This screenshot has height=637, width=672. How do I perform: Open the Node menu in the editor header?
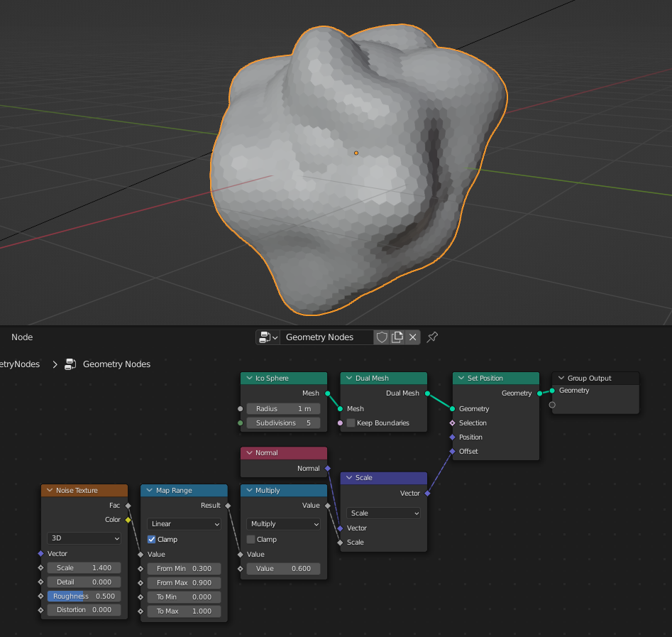click(x=22, y=337)
